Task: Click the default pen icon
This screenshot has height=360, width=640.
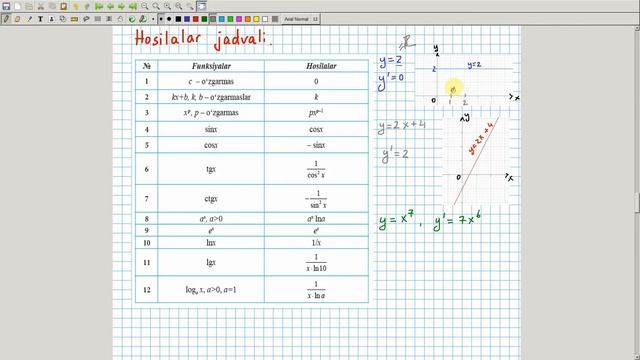Action: click(143, 19)
